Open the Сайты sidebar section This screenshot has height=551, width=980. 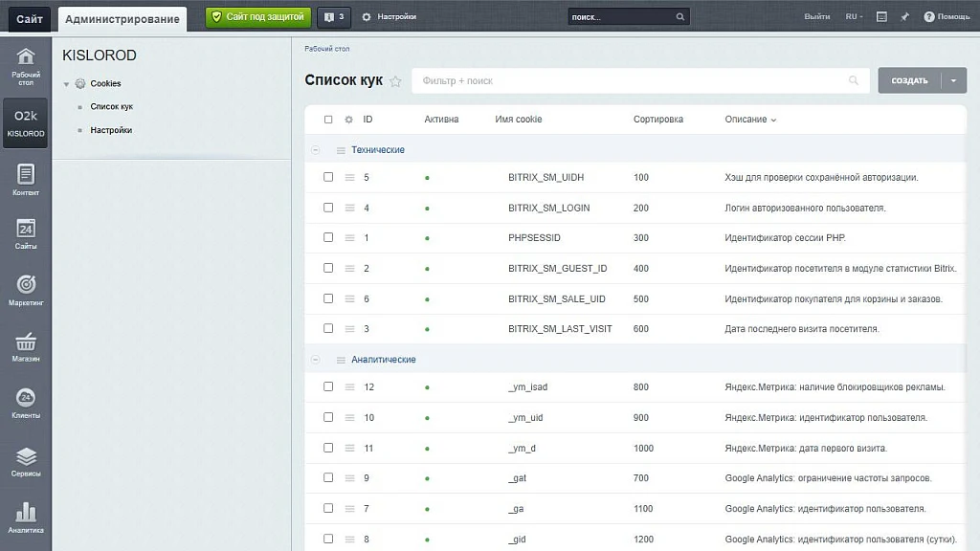click(x=26, y=234)
